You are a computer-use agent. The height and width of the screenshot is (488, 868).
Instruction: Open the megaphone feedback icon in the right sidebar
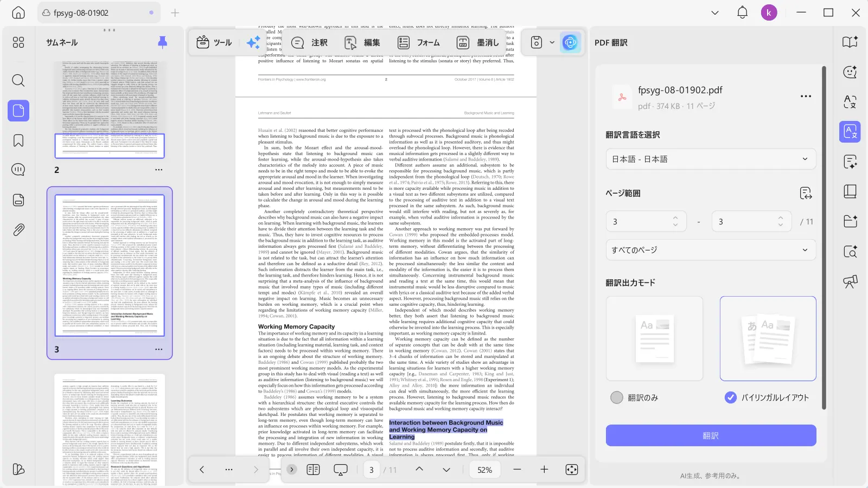pyautogui.click(x=850, y=281)
